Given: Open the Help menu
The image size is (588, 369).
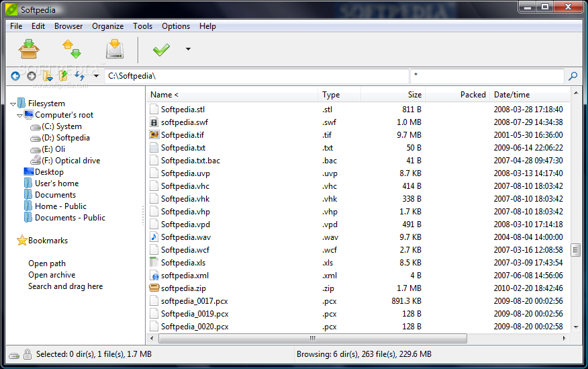Looking at the screenshot, I should 207,26.
